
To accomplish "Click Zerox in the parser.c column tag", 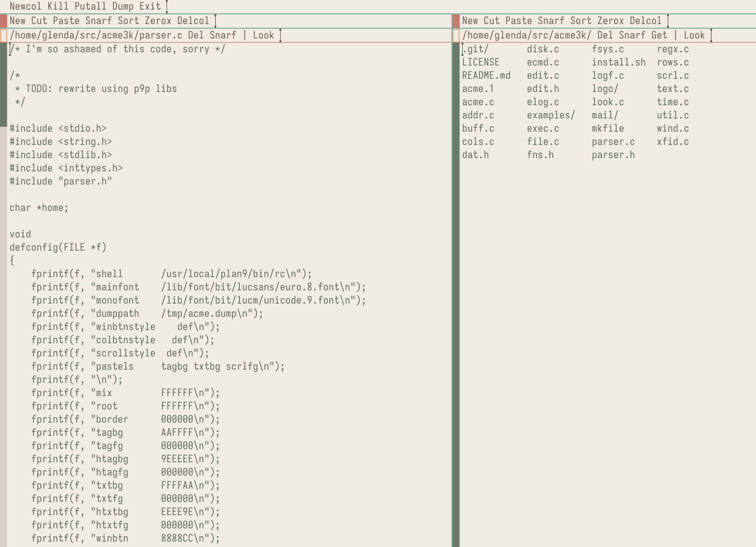I will (x=158, y=21).
